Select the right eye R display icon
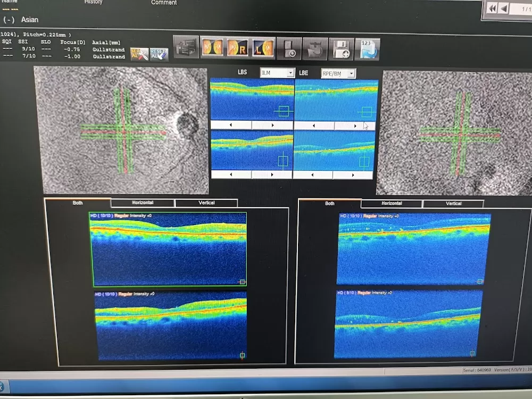 (x=237, y=48)
